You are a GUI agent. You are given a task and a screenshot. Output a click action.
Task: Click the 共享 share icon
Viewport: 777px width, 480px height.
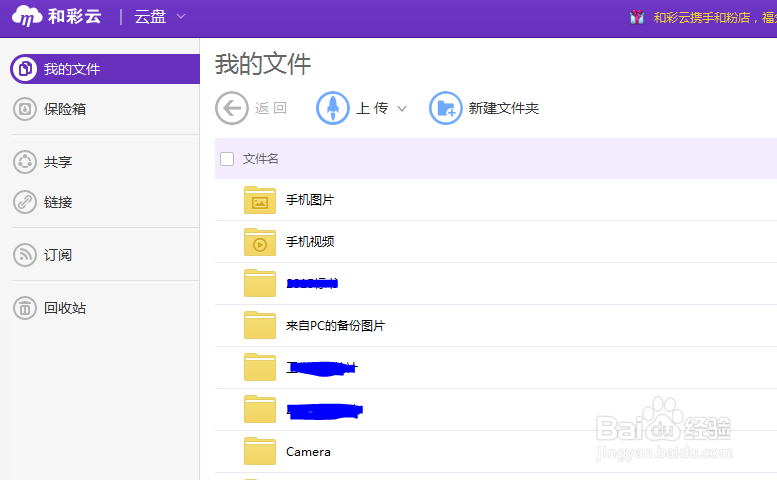pos(25,162)
